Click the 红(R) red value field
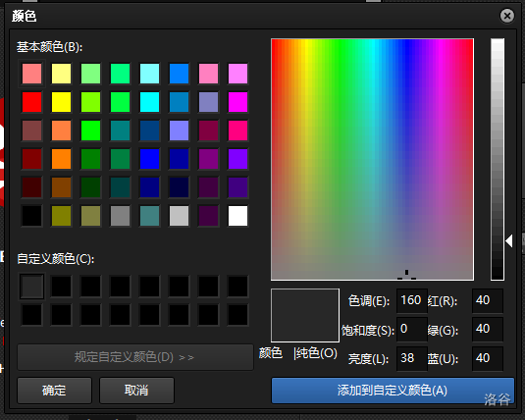525x420 pixels. click(x=488, y=300)
